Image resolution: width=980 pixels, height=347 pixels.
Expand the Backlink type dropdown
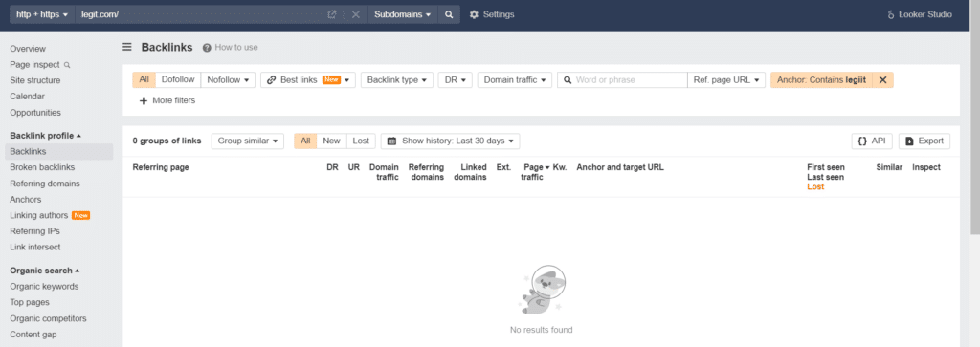[397, 80]
